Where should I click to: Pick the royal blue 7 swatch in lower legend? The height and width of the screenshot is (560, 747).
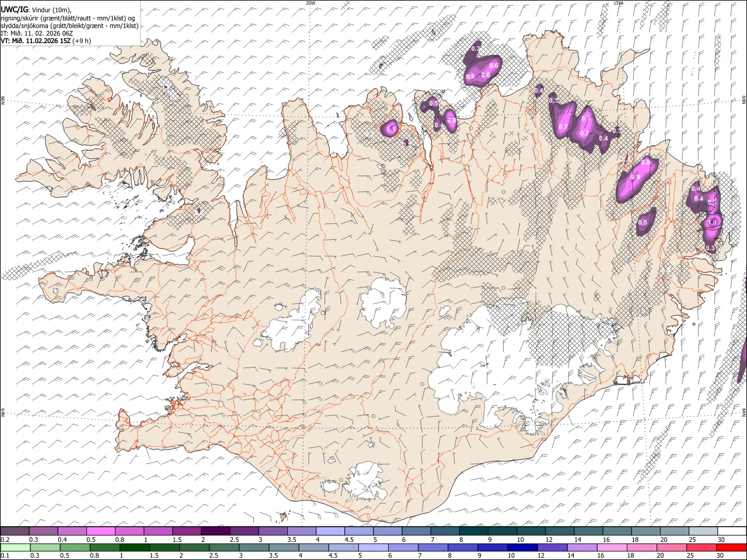click(x=433, y=547)
